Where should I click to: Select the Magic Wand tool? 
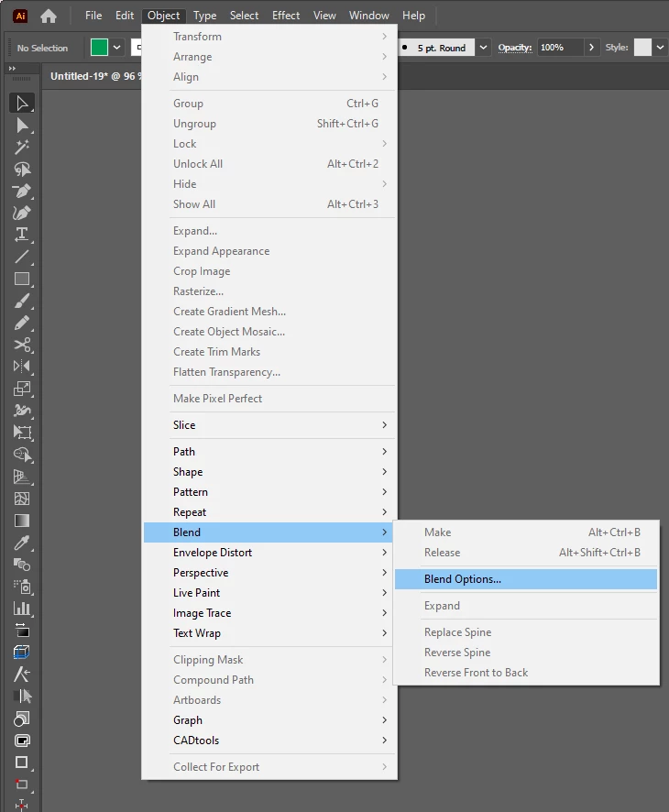pyautogui.click(x=22, y=147)
